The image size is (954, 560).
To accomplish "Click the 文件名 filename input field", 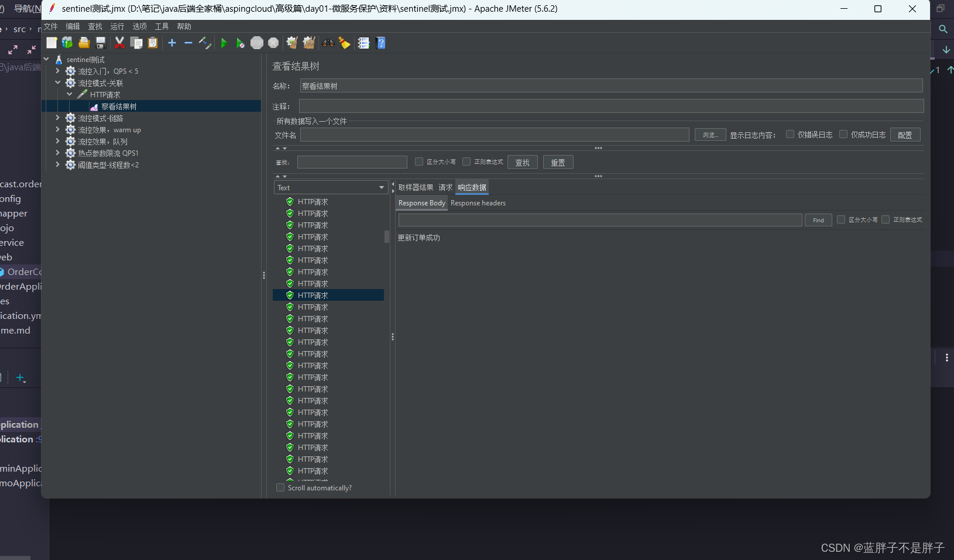I will point(495,135).
